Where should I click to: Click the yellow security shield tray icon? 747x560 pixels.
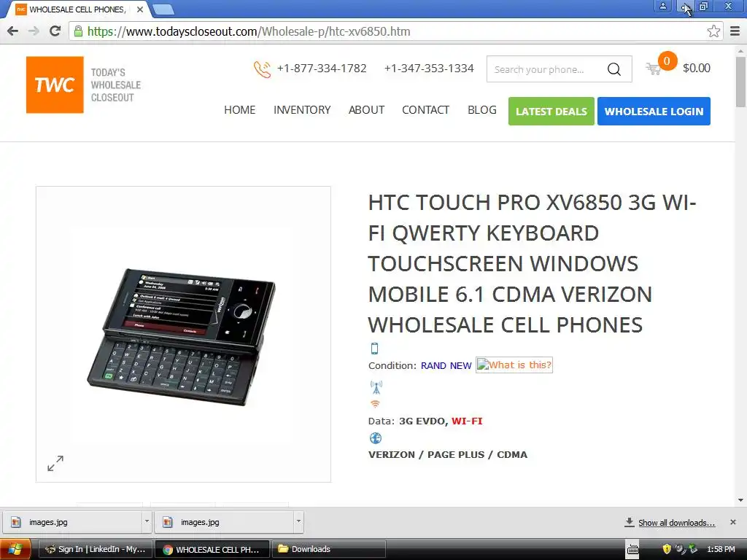pyautogui.click(x=667, y=549)
